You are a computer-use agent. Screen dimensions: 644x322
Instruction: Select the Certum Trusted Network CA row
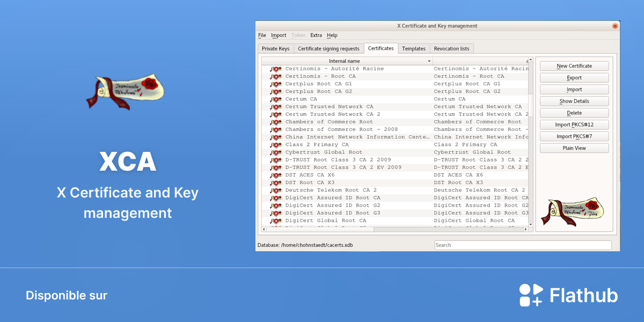(x=395, y=107)
